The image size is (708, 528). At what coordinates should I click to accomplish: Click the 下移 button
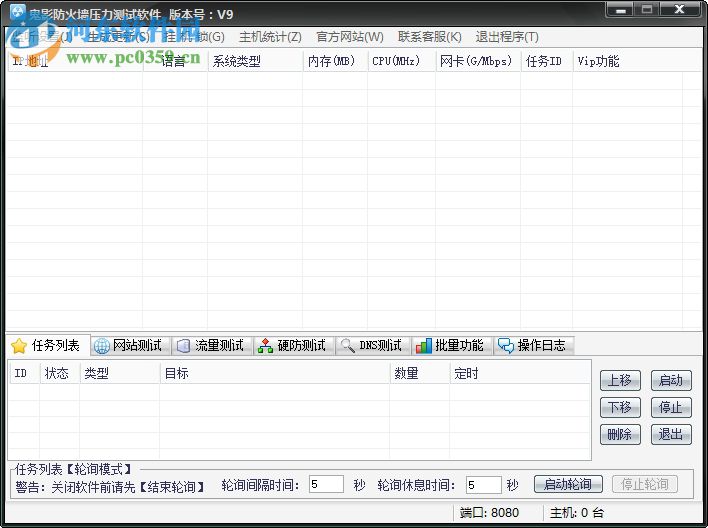(620, 407)
